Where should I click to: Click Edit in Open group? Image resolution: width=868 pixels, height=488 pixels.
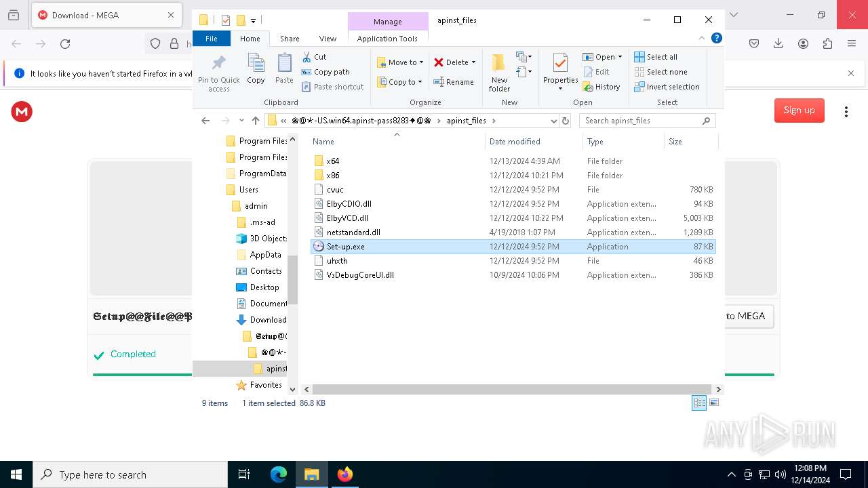tap(596, 72)
